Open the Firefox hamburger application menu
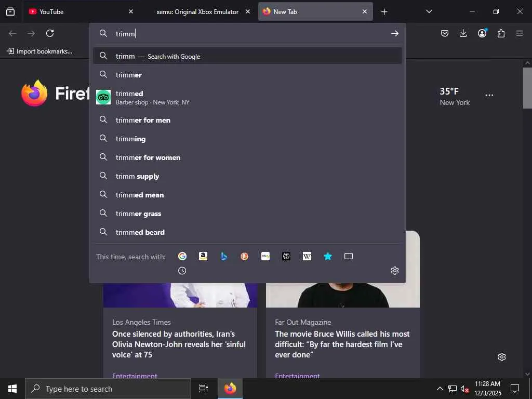 (520, 33)
